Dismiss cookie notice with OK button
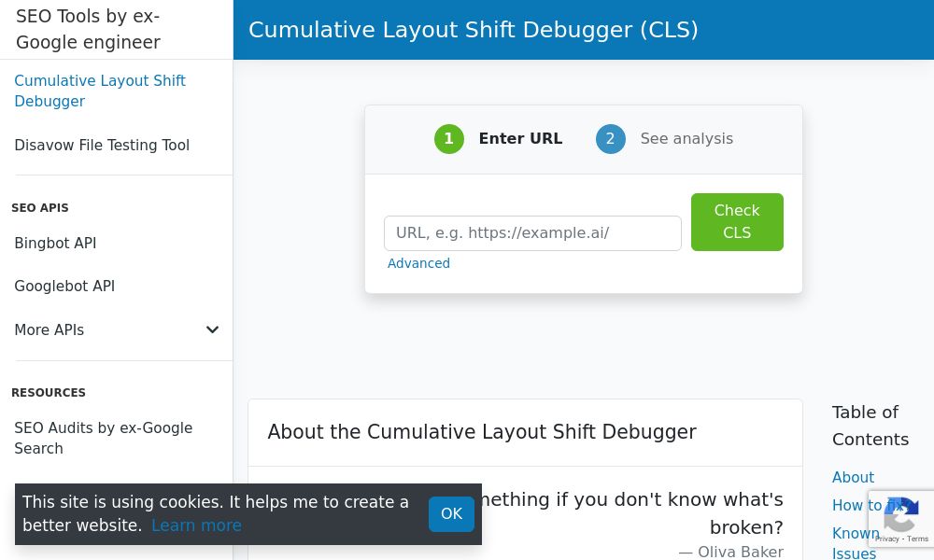Viewport: 934px width, 560px height. 452,513
